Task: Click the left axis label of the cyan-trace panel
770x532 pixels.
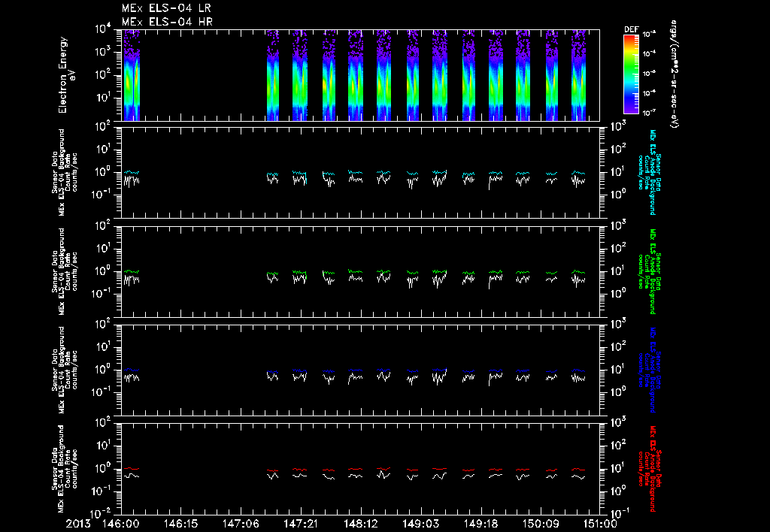Action: (65, 172)
